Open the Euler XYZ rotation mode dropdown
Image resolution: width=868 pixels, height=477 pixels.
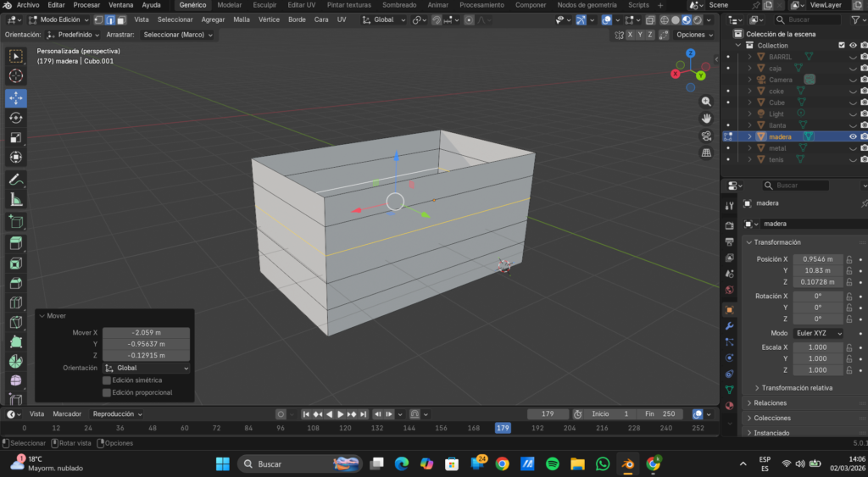(x=818, y=333)
